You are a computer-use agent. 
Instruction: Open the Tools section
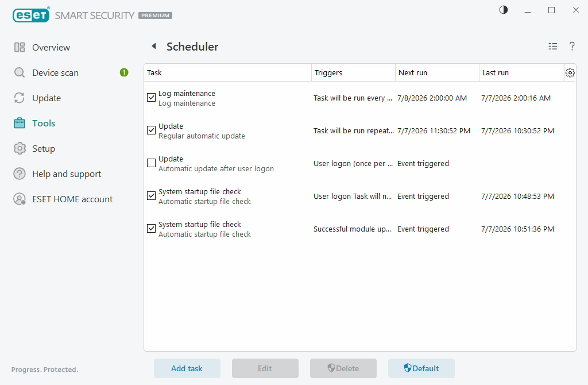point(44,123)
